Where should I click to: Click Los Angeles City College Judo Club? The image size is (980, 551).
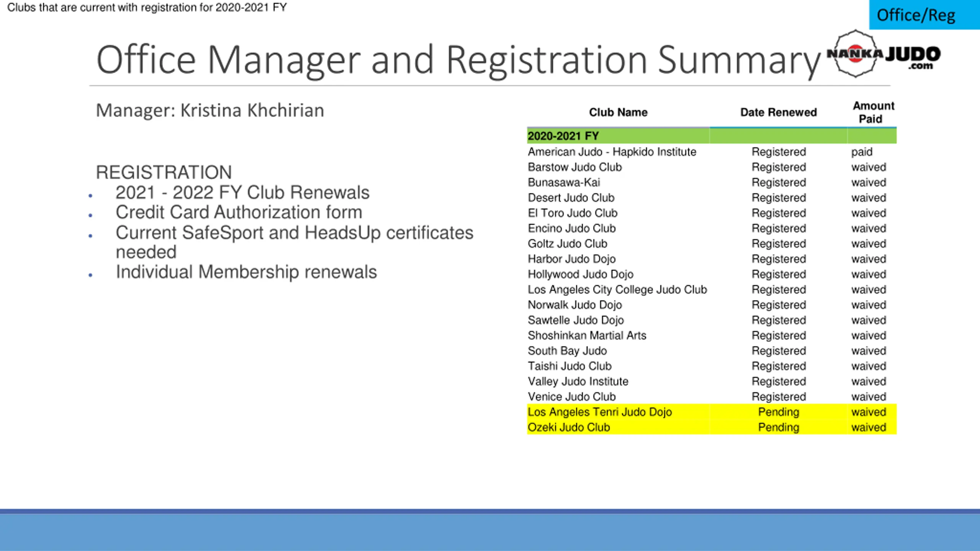coord(617,290)
